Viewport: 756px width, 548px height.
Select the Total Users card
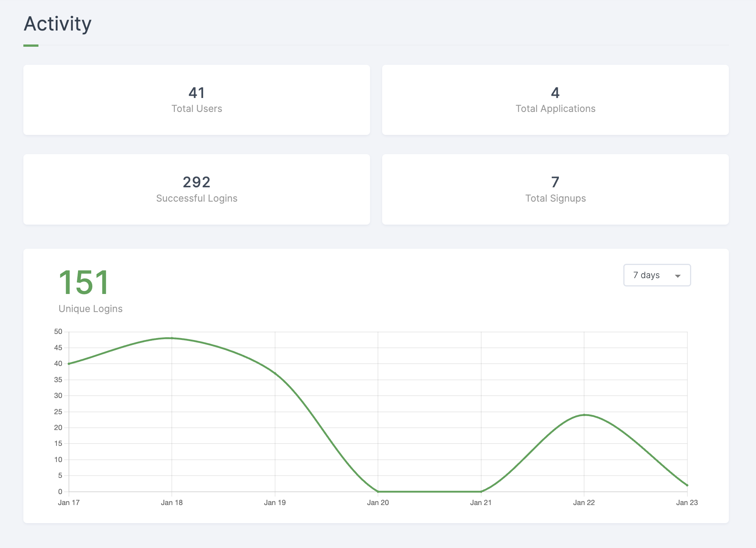point(197,100)
